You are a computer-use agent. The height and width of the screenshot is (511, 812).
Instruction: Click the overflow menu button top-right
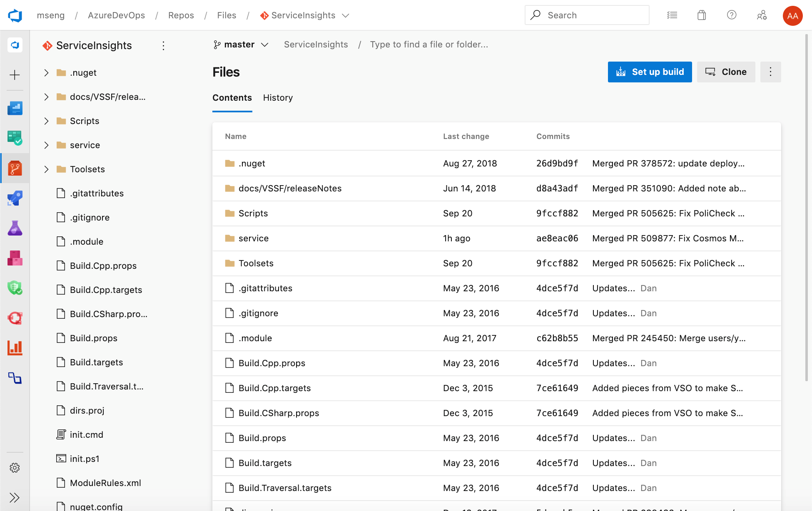(770, 71)
